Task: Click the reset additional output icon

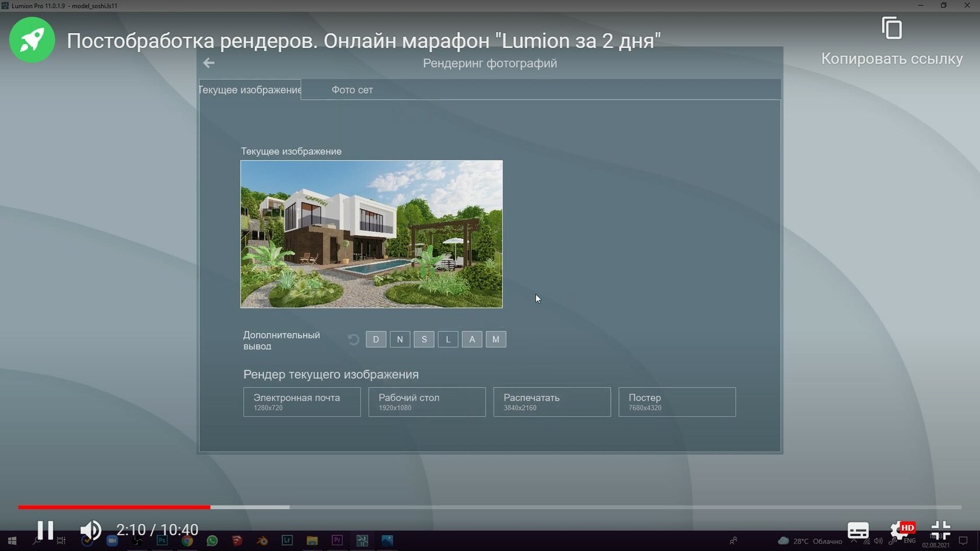Action: (x=353, y=339)
